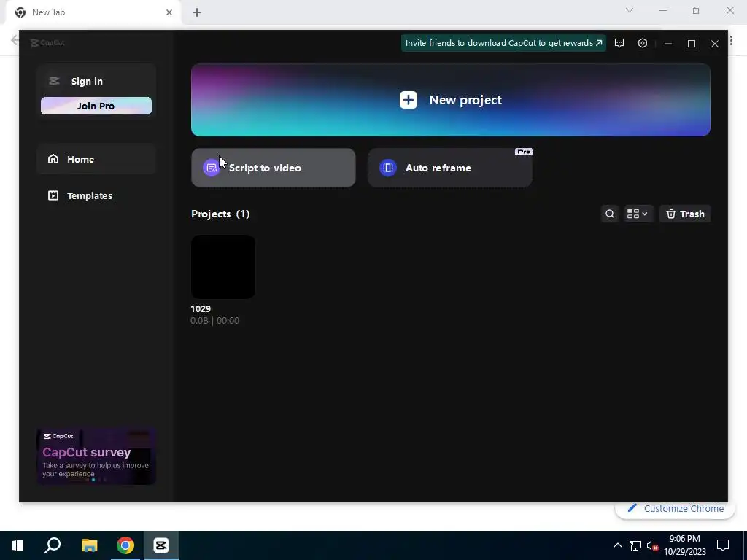Close the New Tab tab in Chrome
Screen dimensions: 747x560
tap(169, 12)
